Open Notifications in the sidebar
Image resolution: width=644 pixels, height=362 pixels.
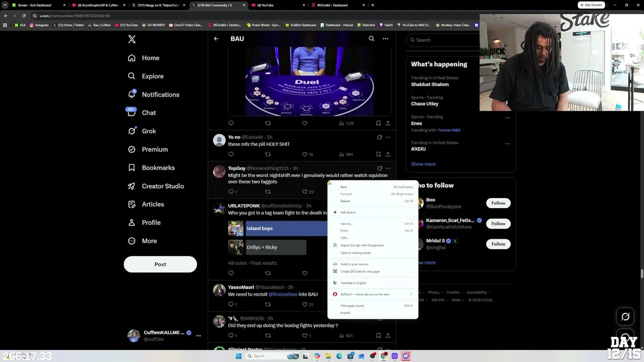(153, 95)
